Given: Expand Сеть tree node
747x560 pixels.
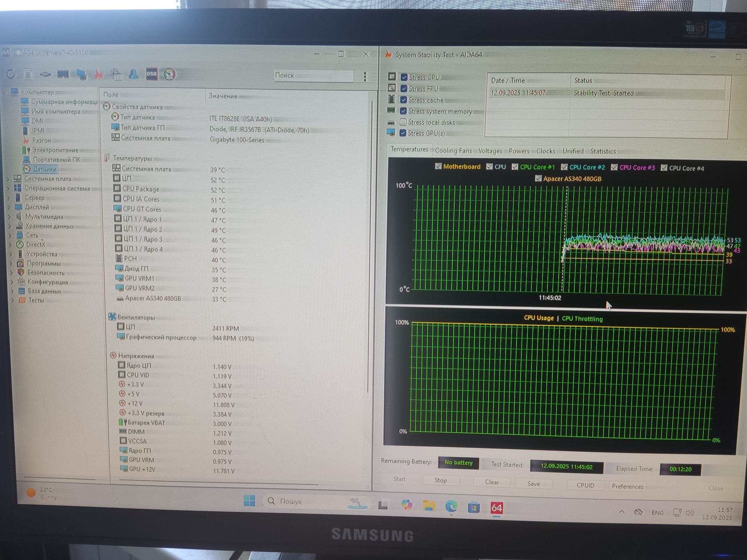Looking at the screenshot, I should point(10,235).
